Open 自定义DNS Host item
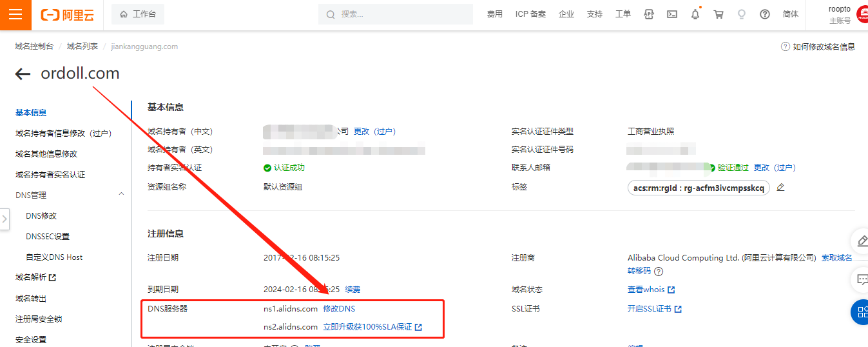The height and width of the screenshot is (347, 868). (54, 257)
